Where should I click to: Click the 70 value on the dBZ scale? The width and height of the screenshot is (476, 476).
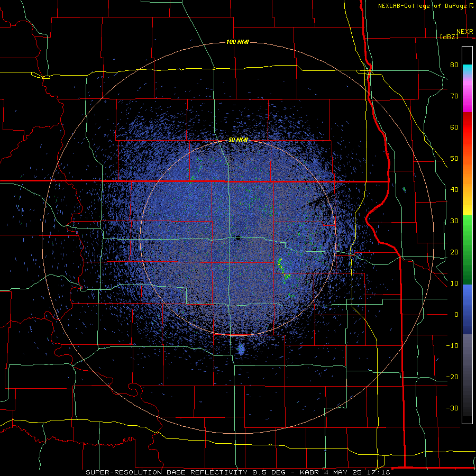tap(454, 96)
